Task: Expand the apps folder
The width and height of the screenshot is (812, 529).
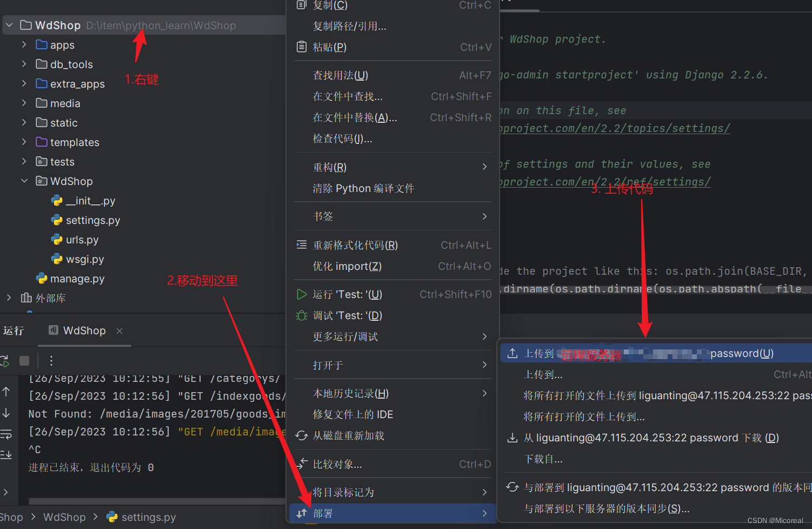Action: [24, 45]
